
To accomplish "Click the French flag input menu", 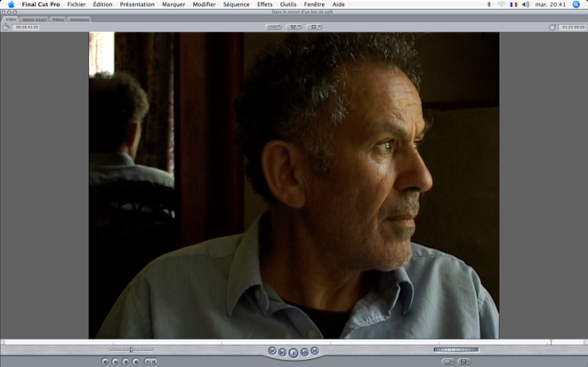I will pyautogui.click(x=514, y=4).
